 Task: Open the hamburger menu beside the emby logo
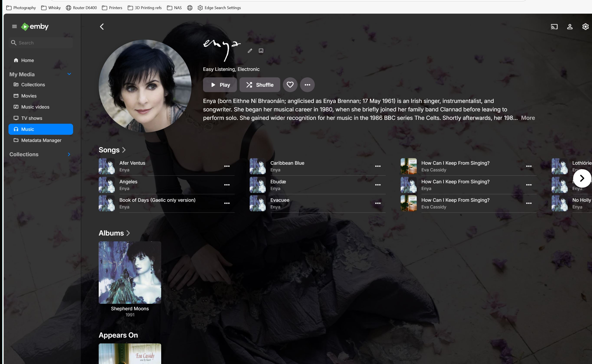point(15,26)
